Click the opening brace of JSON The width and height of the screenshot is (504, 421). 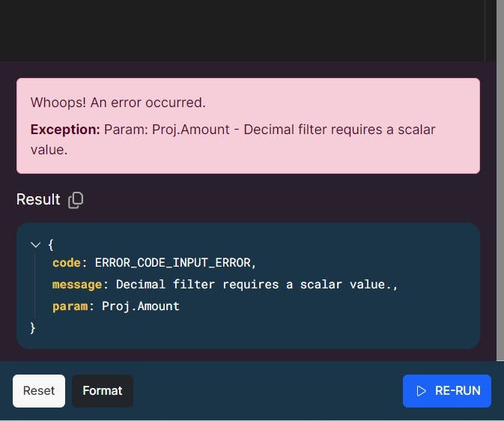[51, 245]
